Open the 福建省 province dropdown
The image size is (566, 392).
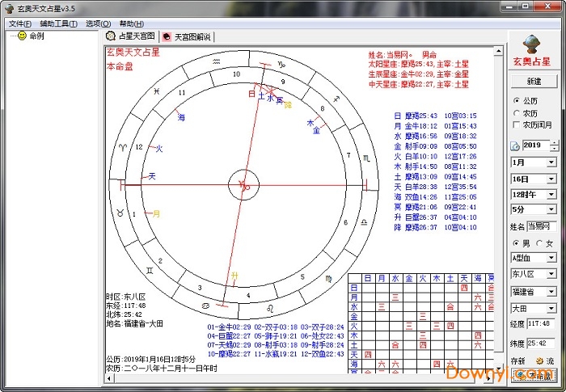pos(551,291)
